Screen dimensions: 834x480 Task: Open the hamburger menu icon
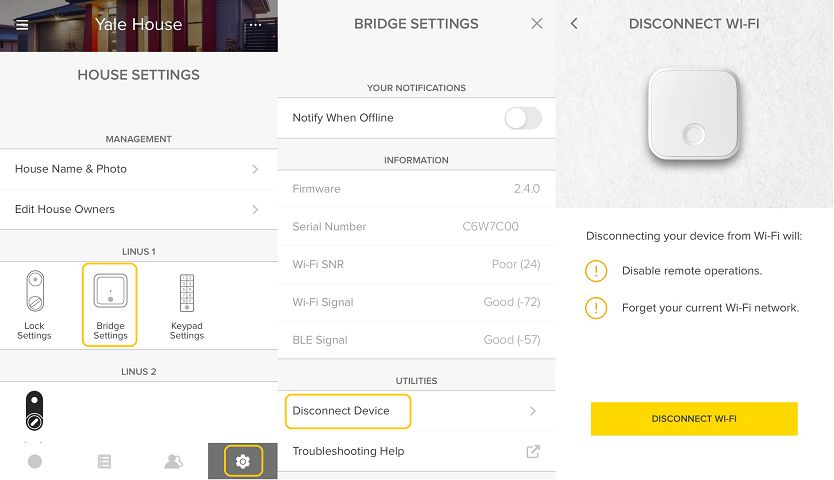(22, 24)
